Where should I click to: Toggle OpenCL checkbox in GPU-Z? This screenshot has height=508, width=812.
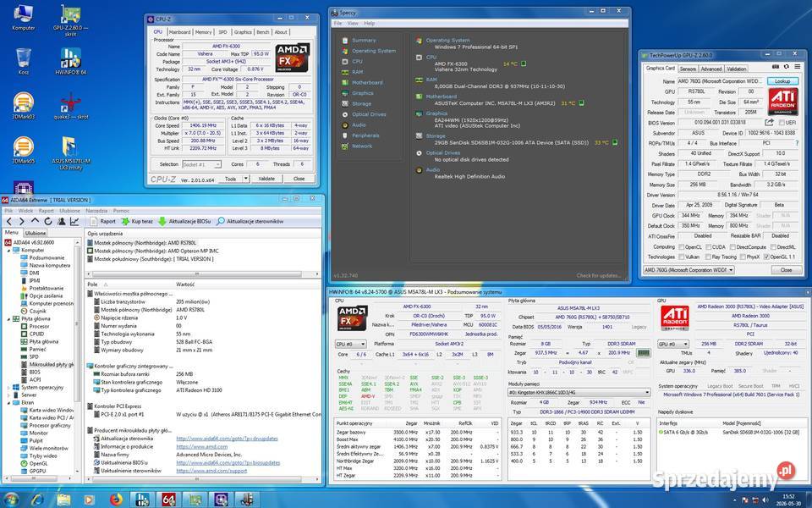click(682, 246)
